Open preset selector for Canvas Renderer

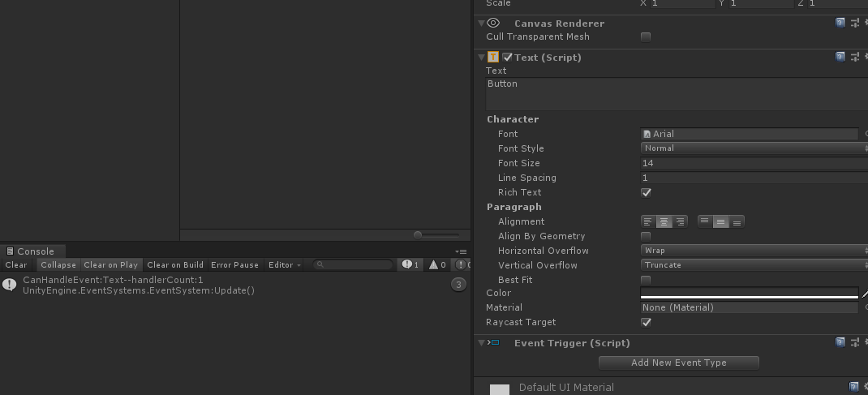tap(855, 23)
